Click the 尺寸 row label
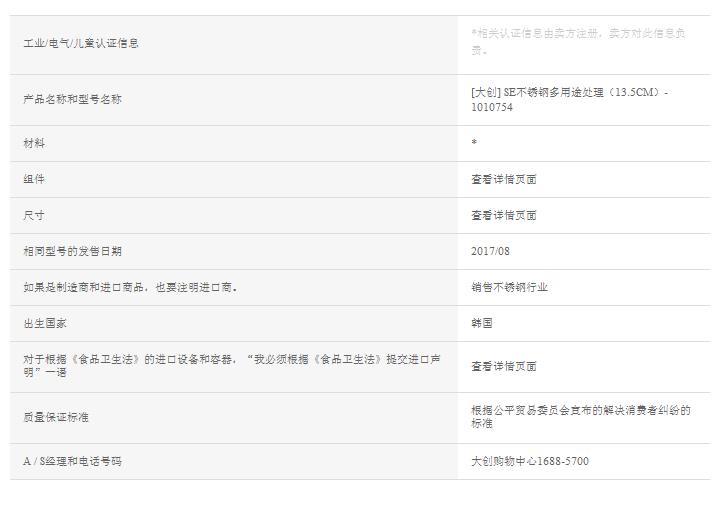Screen dimensions: 721x514 pyautogui.click(x=34, y=215)
